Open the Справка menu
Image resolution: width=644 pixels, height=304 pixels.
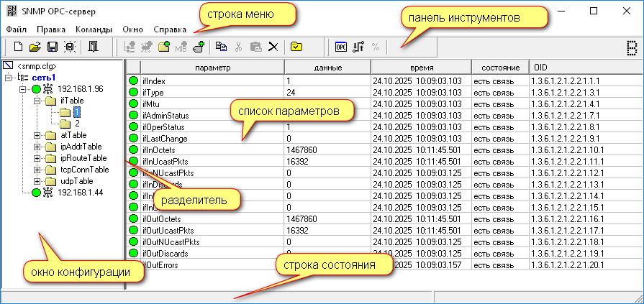click(x=171, y=29)
